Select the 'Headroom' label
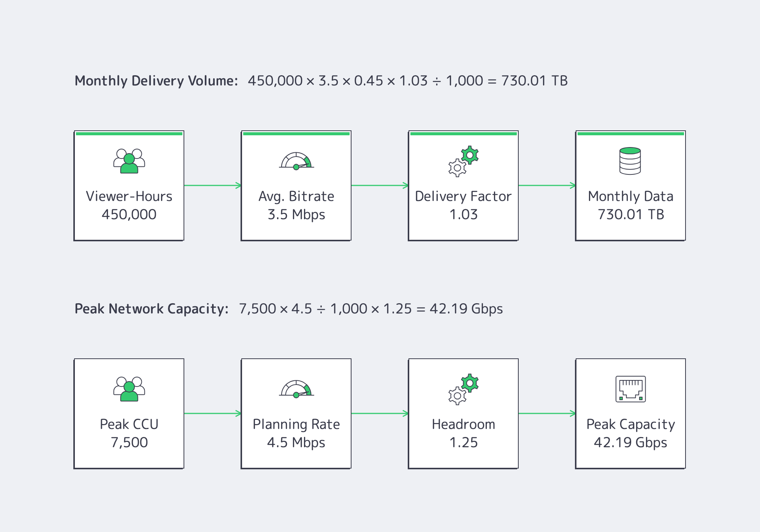This screenshot has width=760, height=532. (464, 424)
